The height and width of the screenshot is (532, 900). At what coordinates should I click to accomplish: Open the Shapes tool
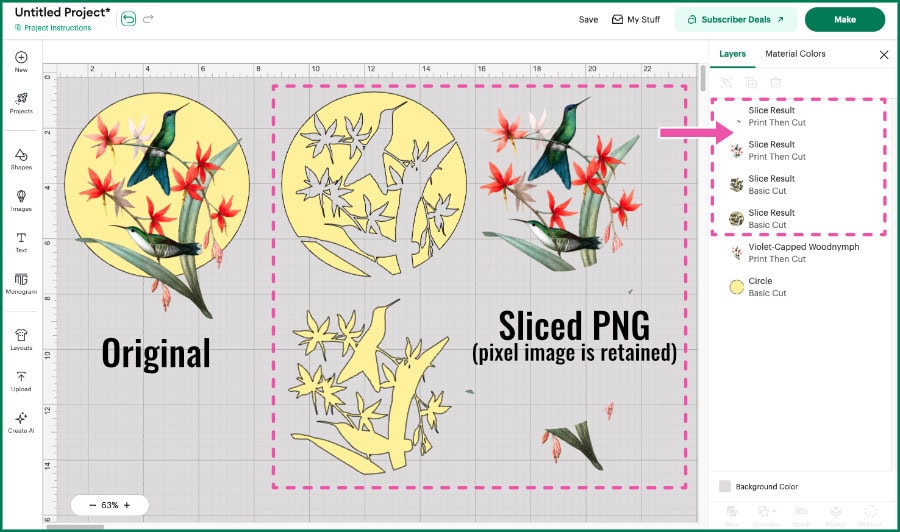21,160
